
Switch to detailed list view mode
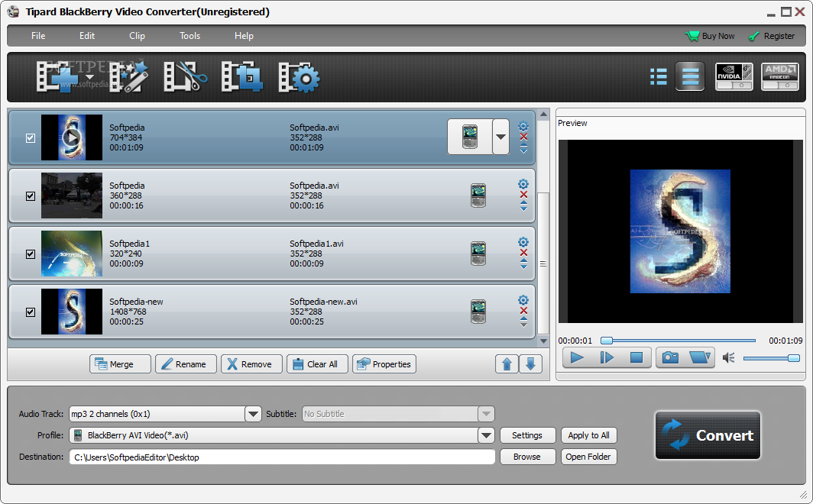[x=659, y=76]
